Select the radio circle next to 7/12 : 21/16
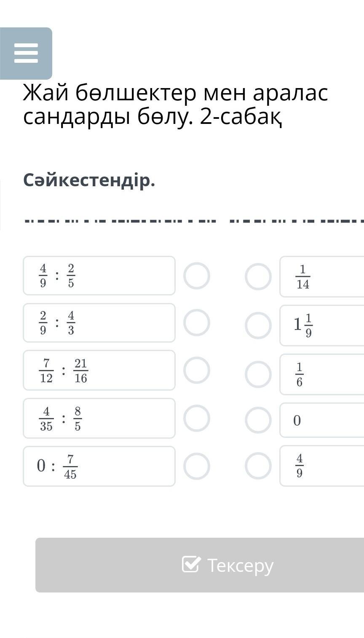Screen dimensions: 364x638 [x=196, y=370]
